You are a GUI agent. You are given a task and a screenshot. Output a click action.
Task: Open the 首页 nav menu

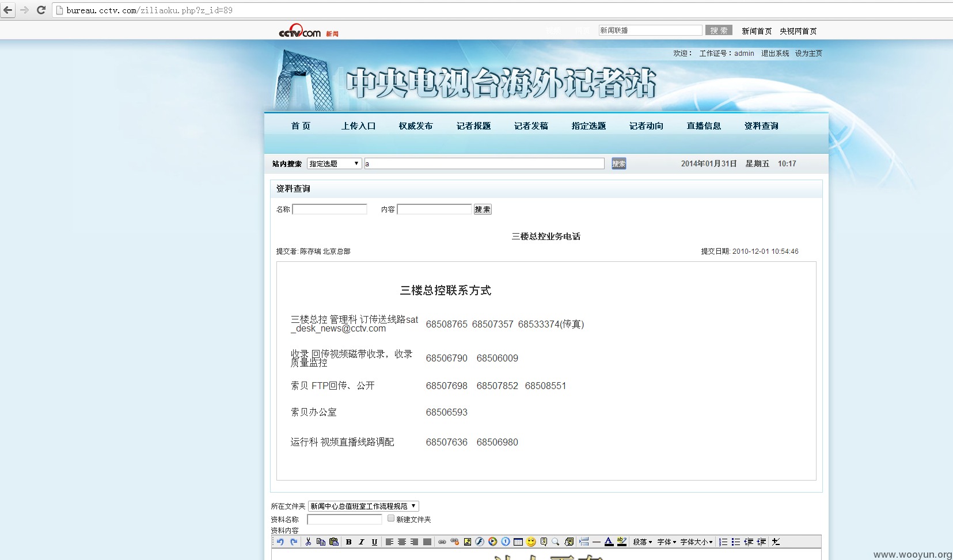point(301,126)
